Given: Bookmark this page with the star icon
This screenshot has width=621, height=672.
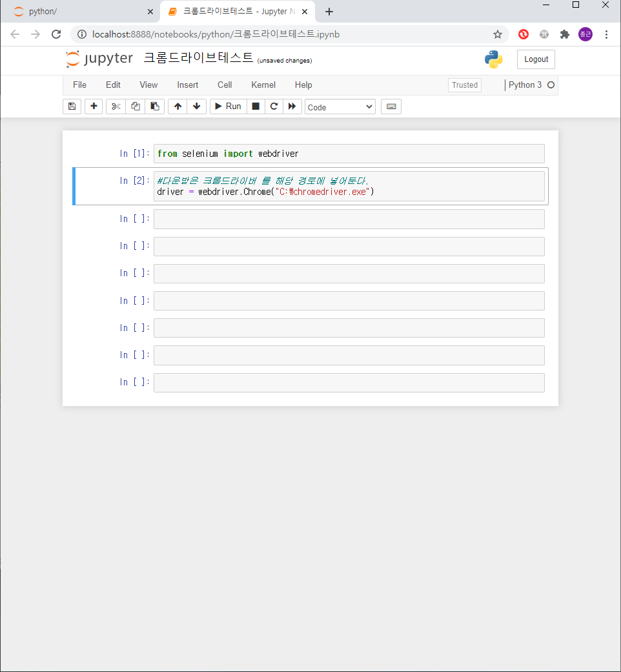Looking at the screenshot, I should 497,34.
